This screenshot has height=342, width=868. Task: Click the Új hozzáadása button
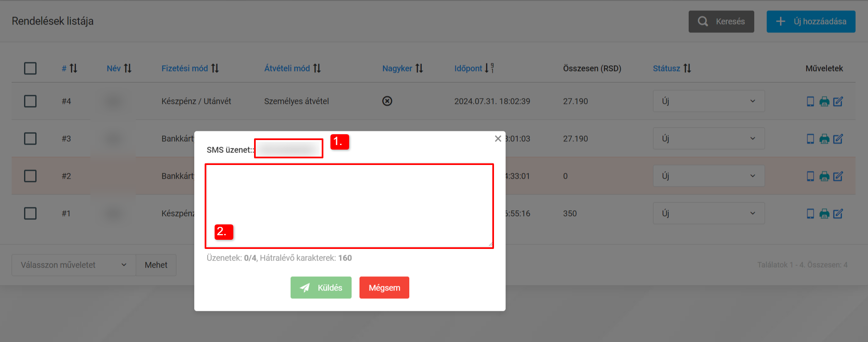[810, 22]
